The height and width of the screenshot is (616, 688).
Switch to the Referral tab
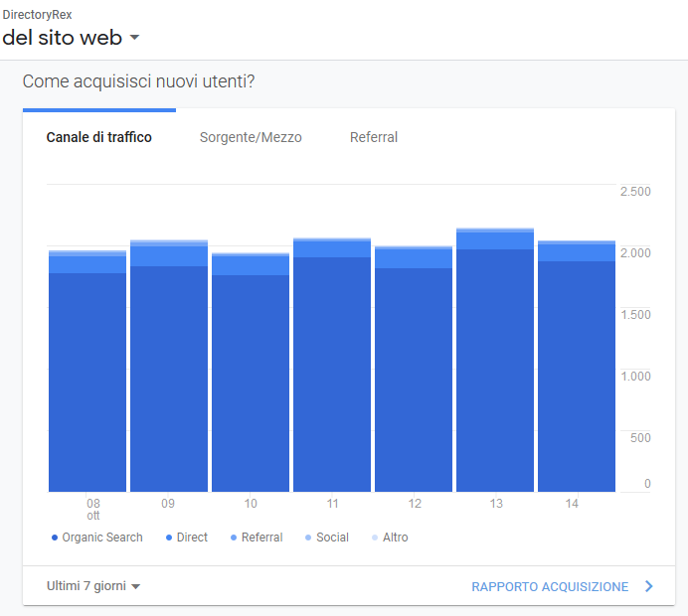click(x=374, y=137)
